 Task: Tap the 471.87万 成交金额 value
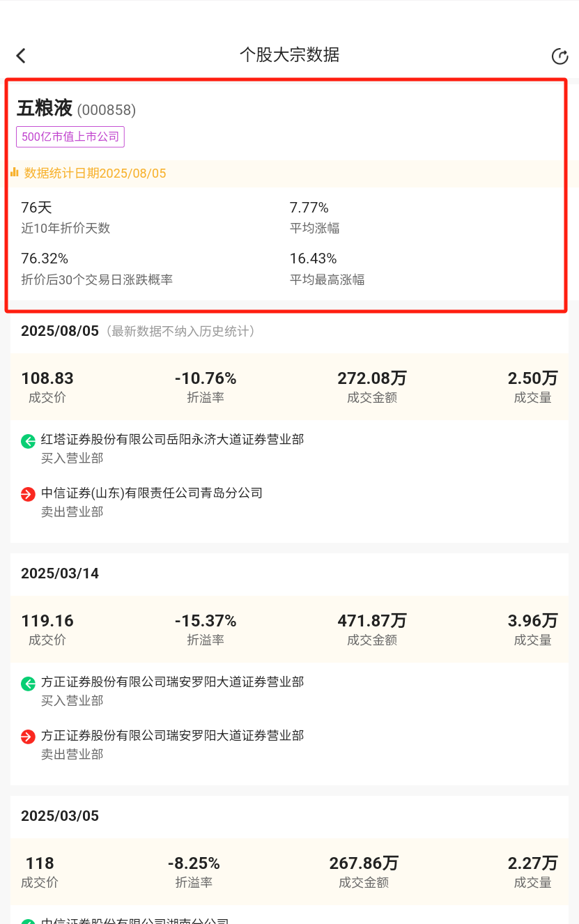[372, 621]
